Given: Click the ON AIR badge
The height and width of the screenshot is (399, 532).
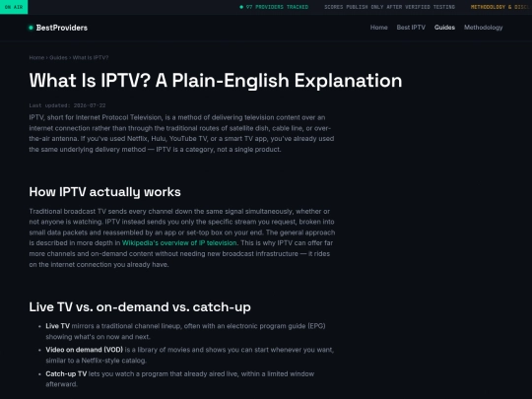Looking at the screenshot, I should [x=14, y=7].
